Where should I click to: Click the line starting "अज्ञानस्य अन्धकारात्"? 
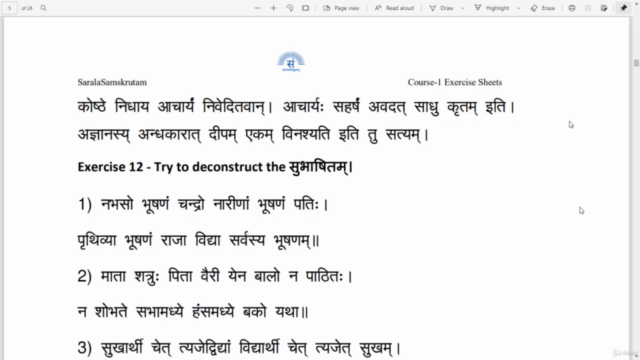[253, 134]
